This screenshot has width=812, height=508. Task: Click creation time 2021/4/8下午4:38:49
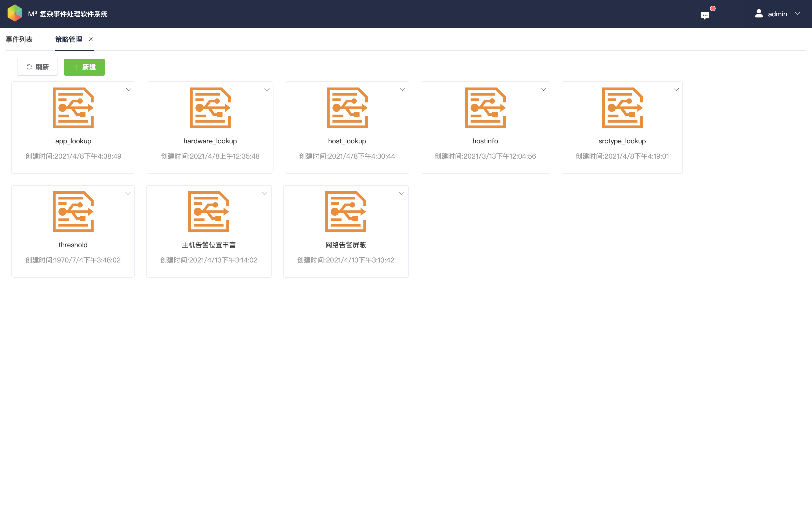point(73,156)
